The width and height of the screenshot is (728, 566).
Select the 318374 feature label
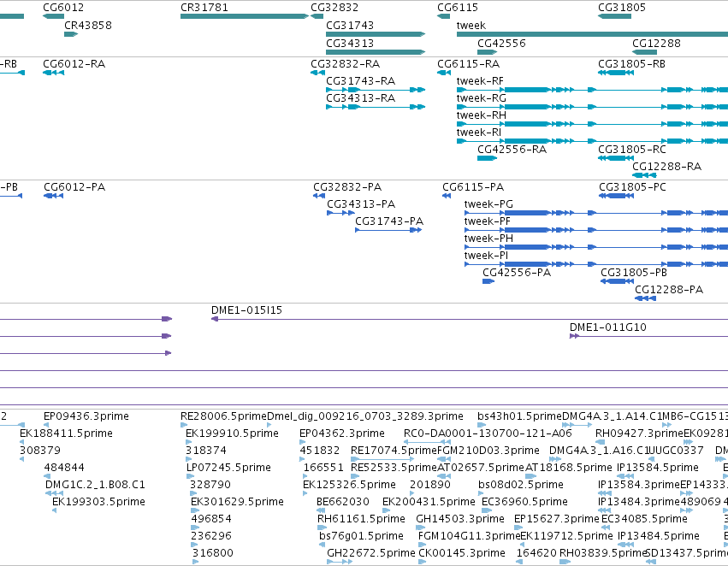[206, 451]
